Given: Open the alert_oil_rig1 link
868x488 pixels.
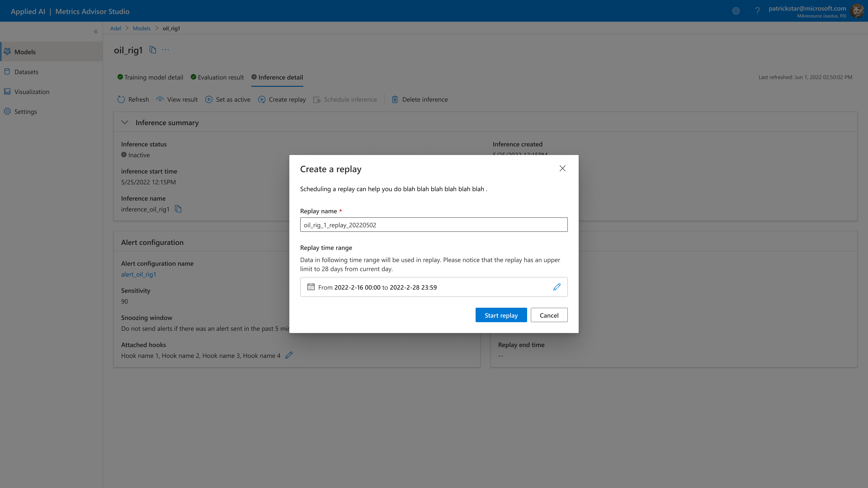Looking at the screenshot, I should click(139, 274).
